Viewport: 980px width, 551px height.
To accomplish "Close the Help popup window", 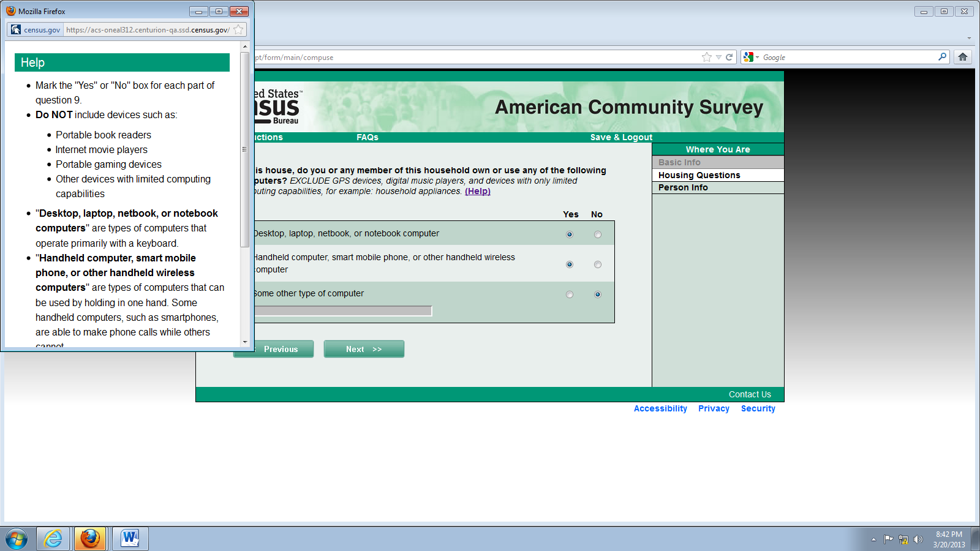I will point(239,11).
